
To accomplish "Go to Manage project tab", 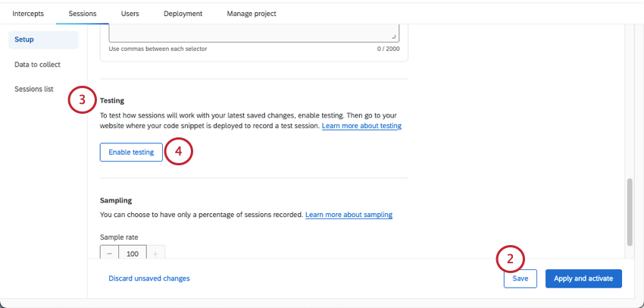I will (251, 14).
